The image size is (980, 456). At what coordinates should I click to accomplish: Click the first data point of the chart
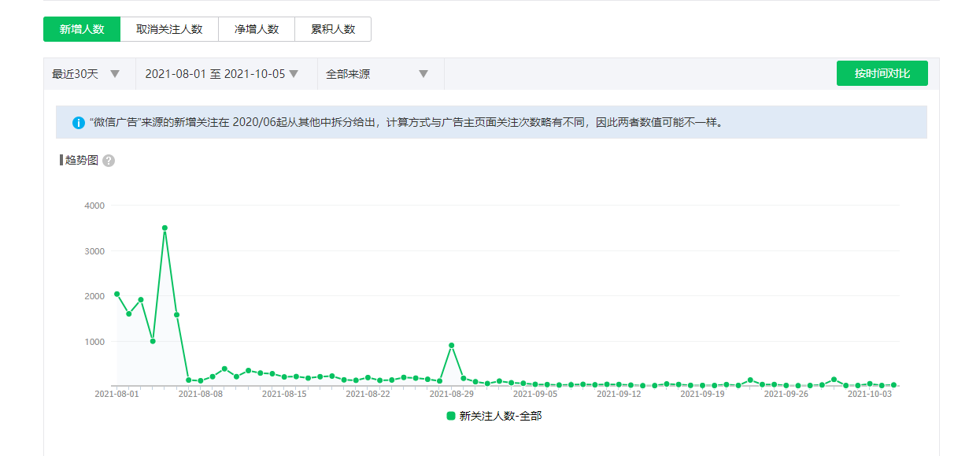tap(116, 294)
